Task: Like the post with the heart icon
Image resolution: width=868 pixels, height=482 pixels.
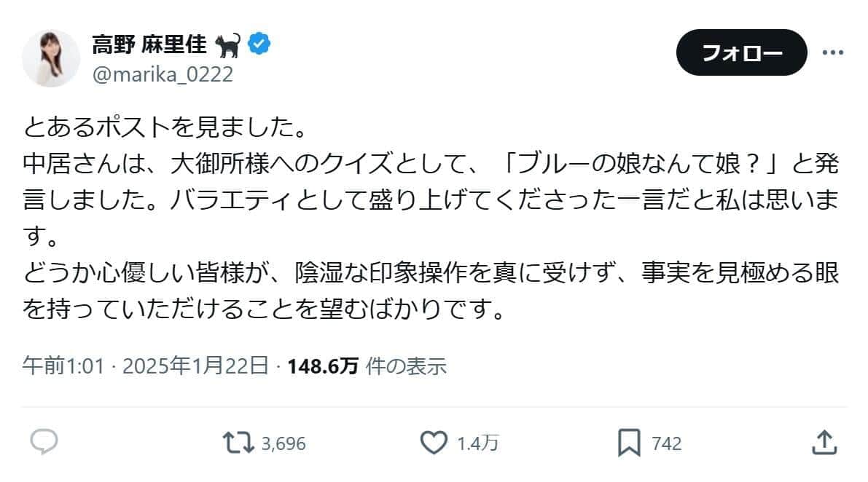Action: [x=435, y=442]
